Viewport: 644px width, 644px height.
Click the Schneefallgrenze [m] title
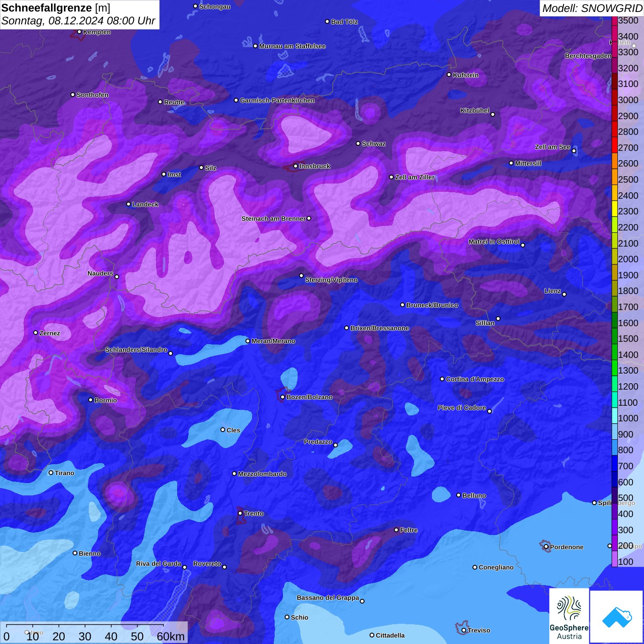tap(56, 8)
